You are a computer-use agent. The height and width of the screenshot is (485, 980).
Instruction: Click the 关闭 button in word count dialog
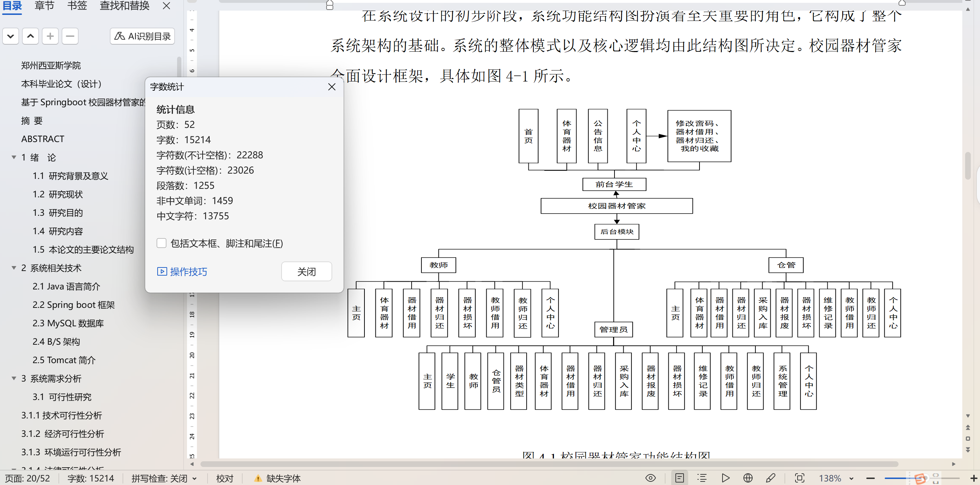tap(306, 272)
